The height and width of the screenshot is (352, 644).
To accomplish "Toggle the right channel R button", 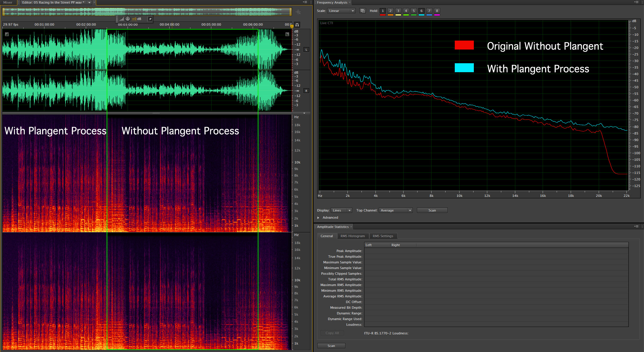I will [306, 91].
